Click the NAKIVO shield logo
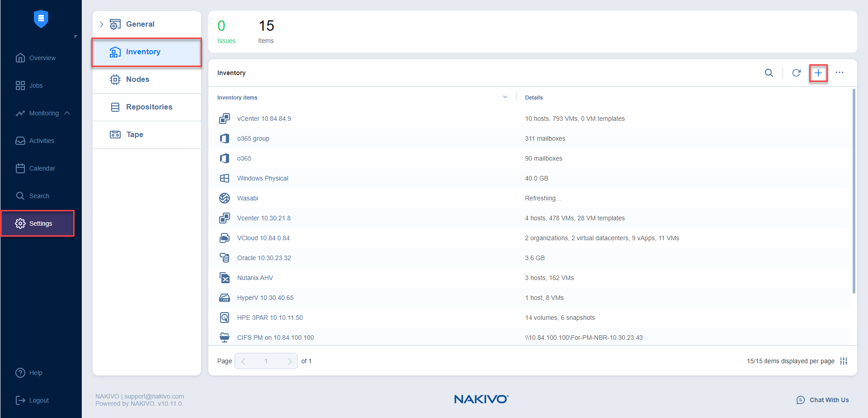The image size is (868, 418). tap(41, 19)
